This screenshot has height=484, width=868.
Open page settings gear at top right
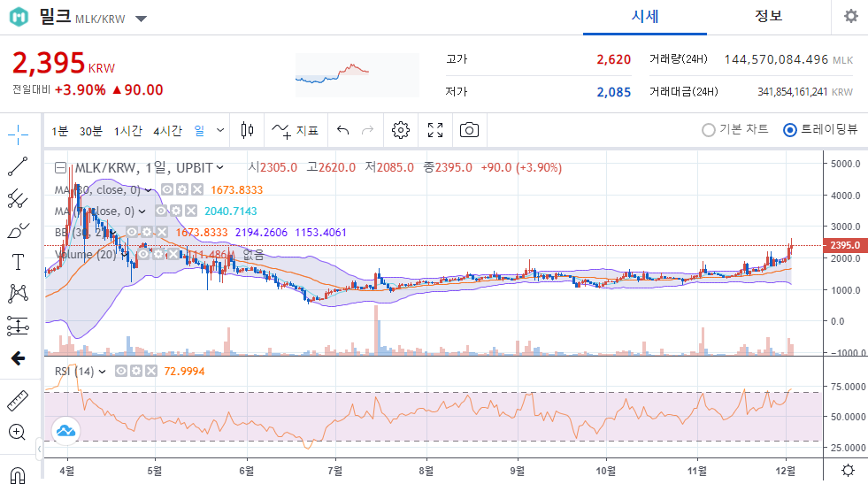coord(851,16)
